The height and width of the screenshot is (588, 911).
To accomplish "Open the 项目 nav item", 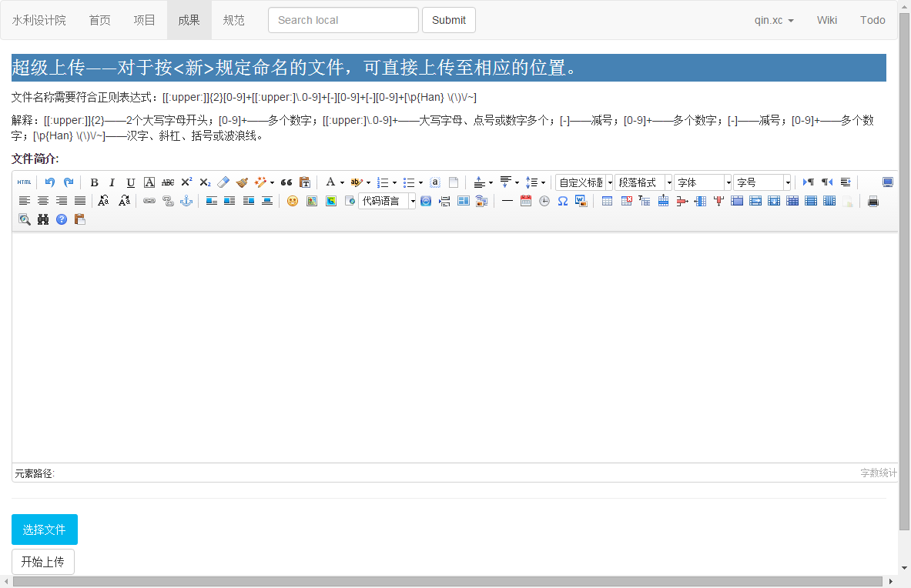I will (x=145, y=20).
